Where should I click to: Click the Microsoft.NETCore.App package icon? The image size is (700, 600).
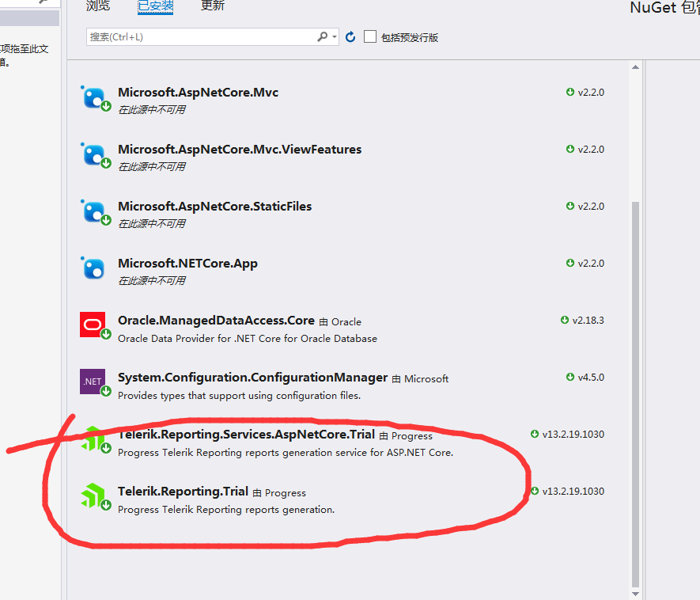click(93, 268)
